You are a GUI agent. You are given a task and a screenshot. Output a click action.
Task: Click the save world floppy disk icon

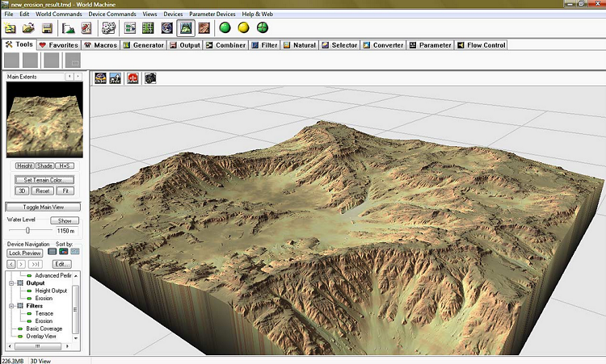47,28
